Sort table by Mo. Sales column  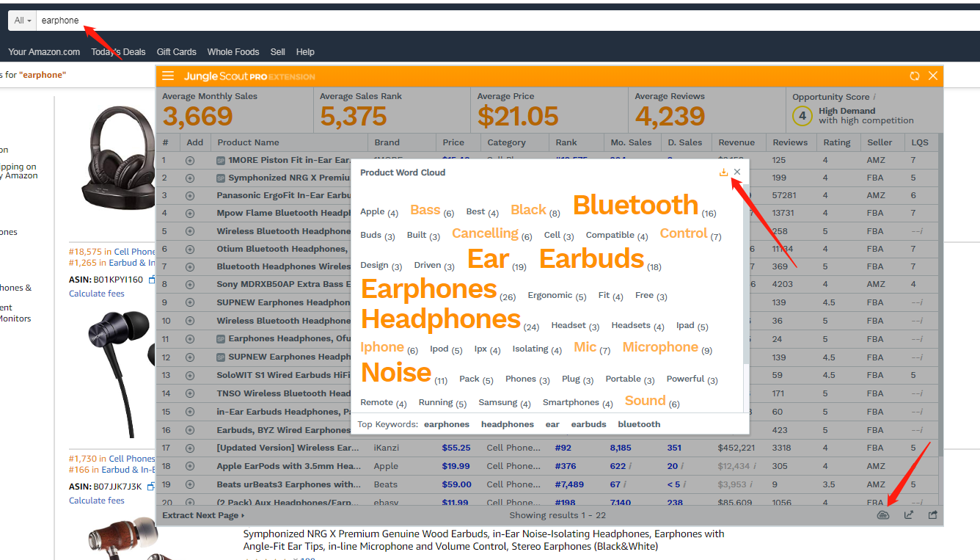(x=631, y=142)
